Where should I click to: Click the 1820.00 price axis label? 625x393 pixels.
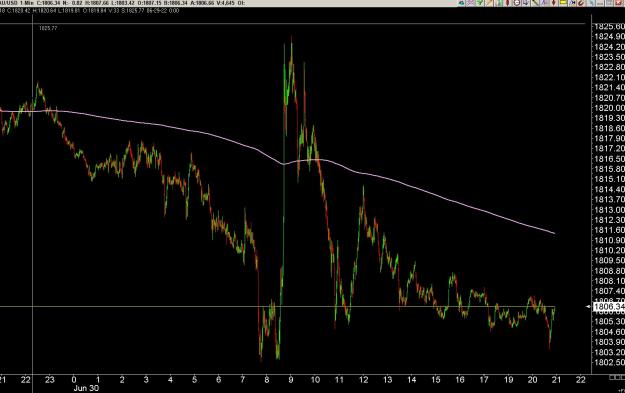coord(609,108)
